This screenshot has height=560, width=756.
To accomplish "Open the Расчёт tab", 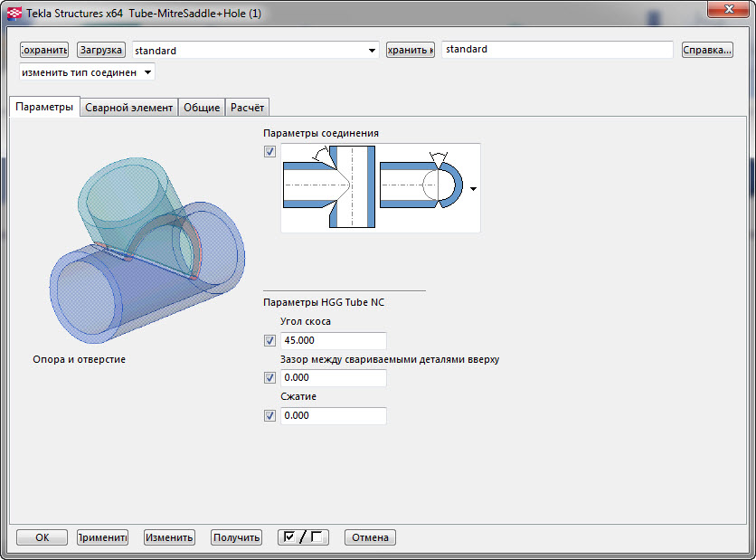I will pyautogui.click(x=247, y=107).
